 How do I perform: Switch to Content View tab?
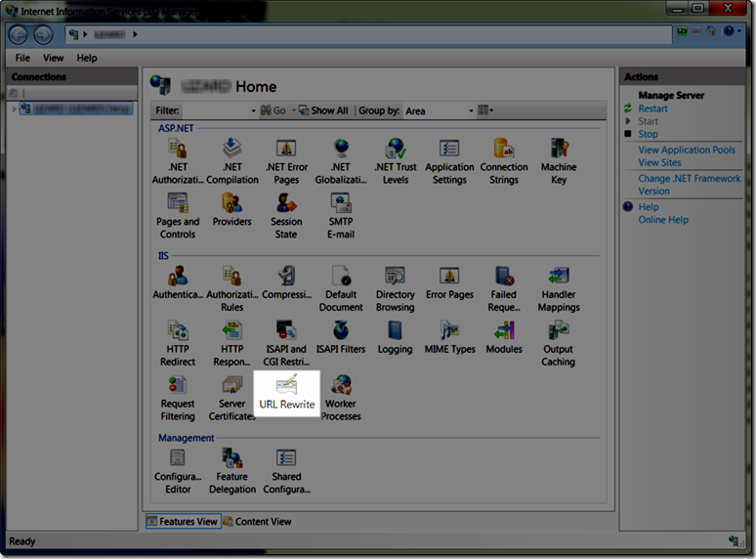[x=258, y=522]
